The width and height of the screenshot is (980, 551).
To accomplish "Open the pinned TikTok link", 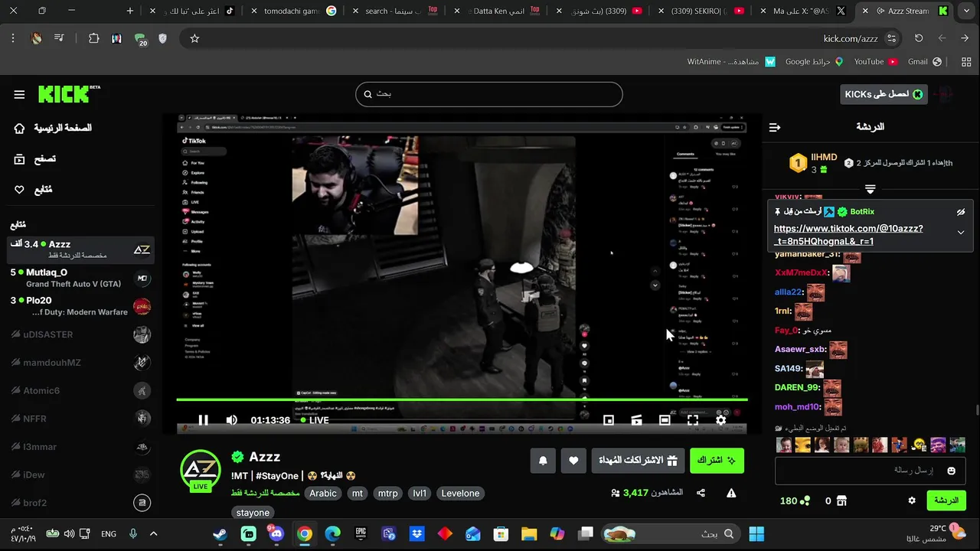I will 848,235.
